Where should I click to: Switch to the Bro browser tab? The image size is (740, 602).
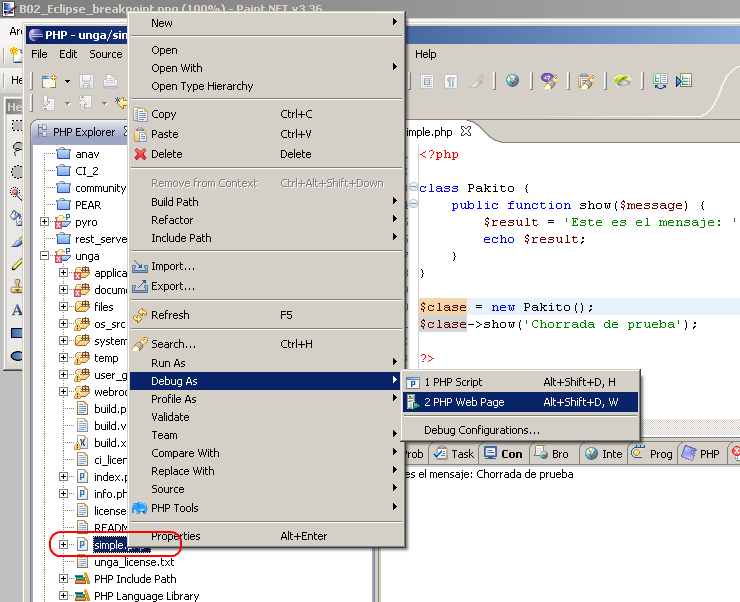coord(553,454)
